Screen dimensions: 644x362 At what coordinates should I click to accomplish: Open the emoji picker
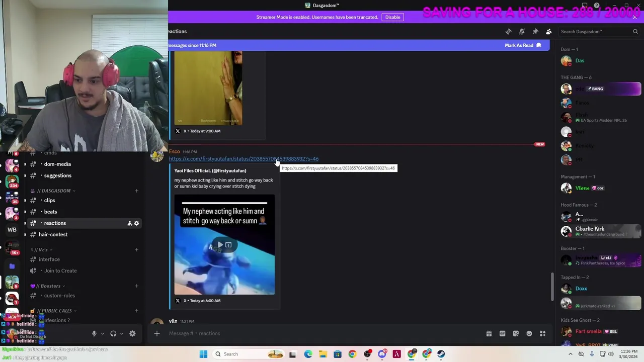pyautogui.click(x=529, y=333)
